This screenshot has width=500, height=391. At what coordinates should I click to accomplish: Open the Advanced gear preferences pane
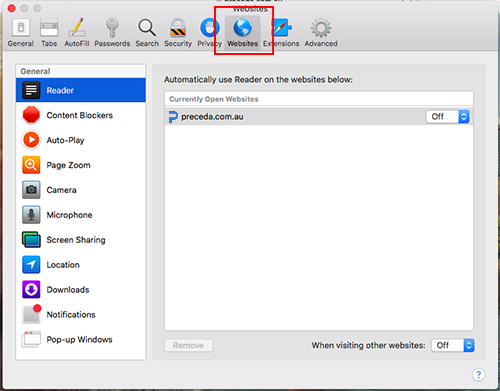point(321,33)
